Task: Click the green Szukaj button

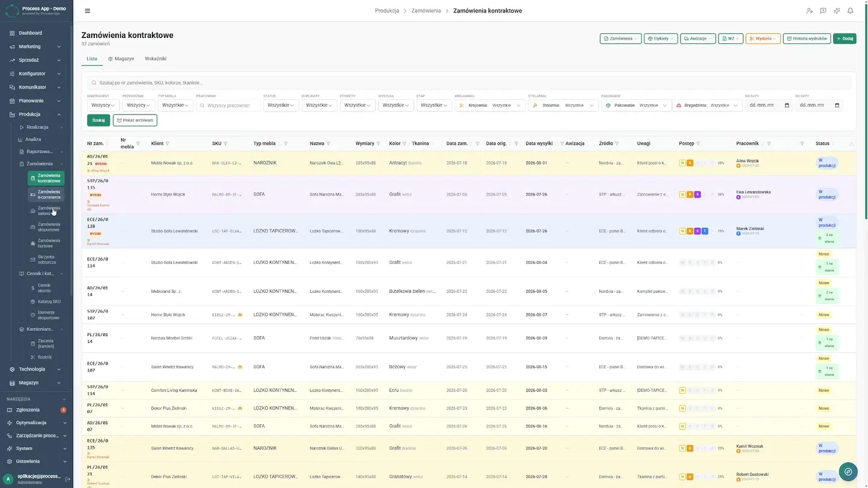Action: pyautogui.click(x=99, y=120)
